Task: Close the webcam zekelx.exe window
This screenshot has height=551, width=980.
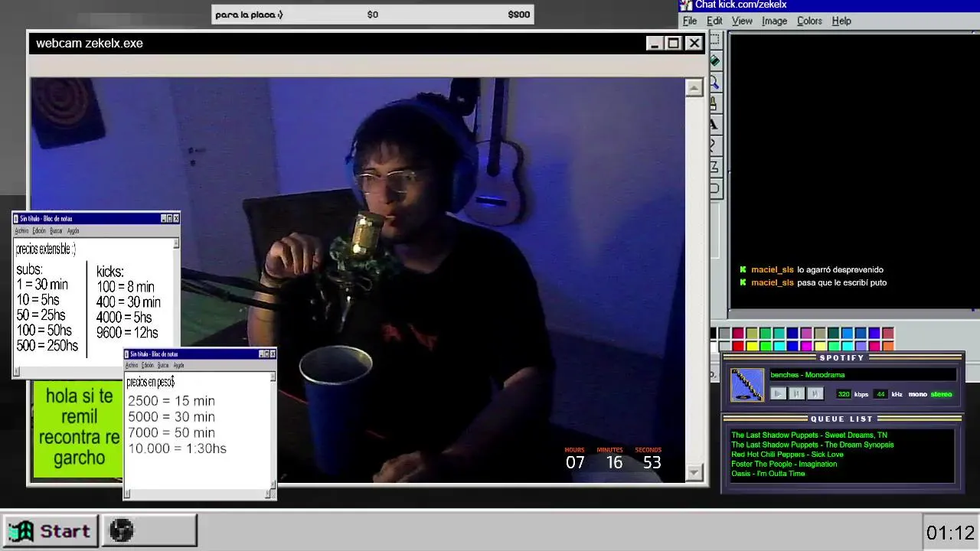Action: [694, 44]
